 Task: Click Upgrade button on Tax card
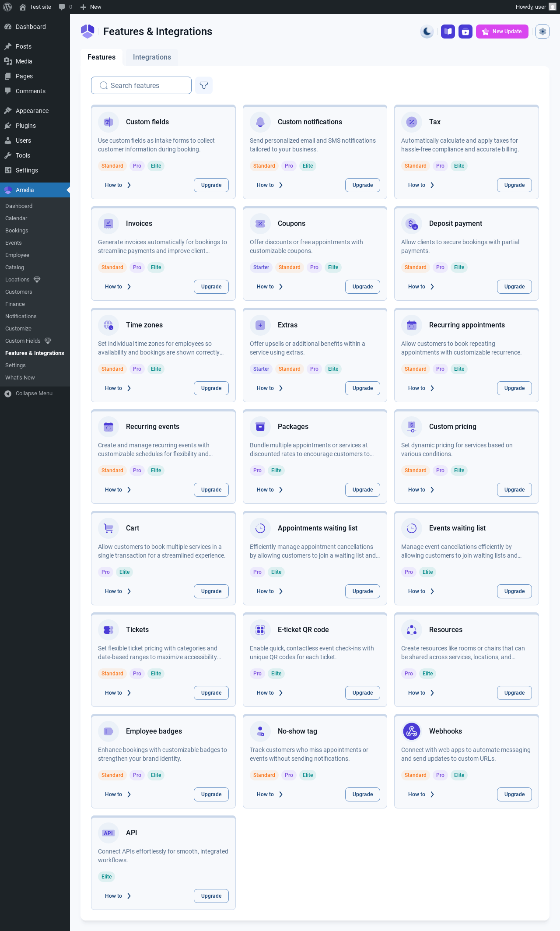514,185
